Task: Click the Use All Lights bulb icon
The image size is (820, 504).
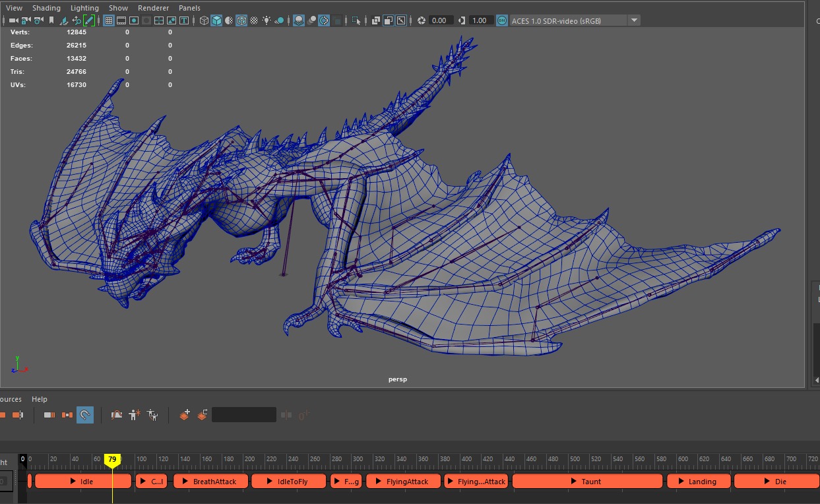Action: 267,20
